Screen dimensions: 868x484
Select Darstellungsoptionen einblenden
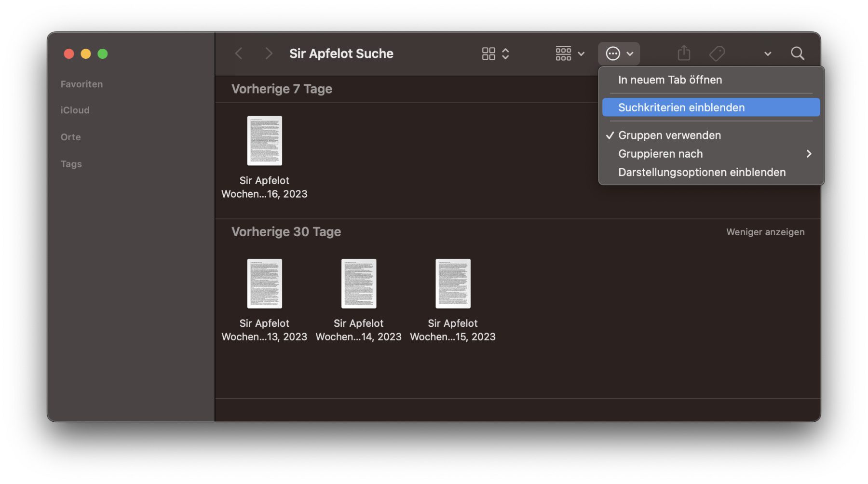pos(702,172)
